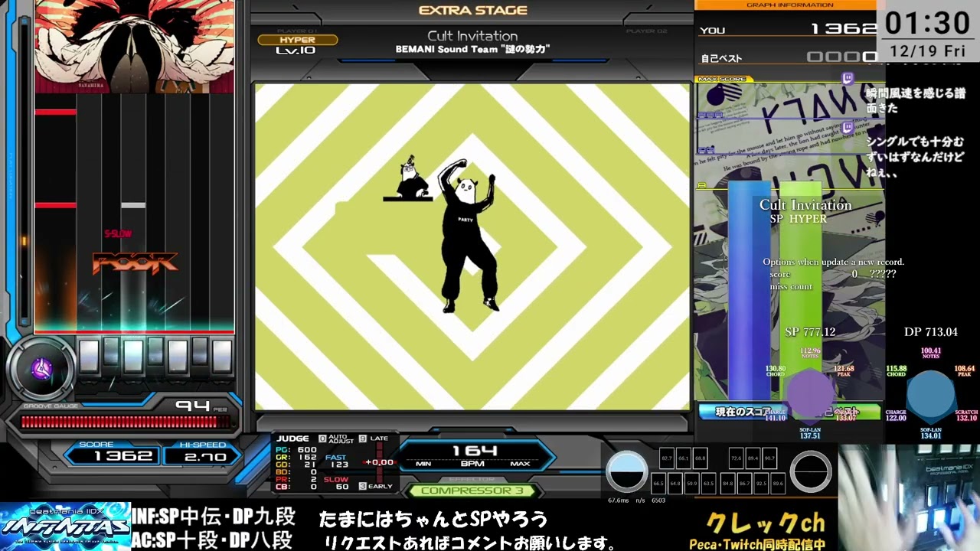Viewport: 980px width, 551px height.
Task: Click the upper Twitch icon on graph
Action: point(848,79)
